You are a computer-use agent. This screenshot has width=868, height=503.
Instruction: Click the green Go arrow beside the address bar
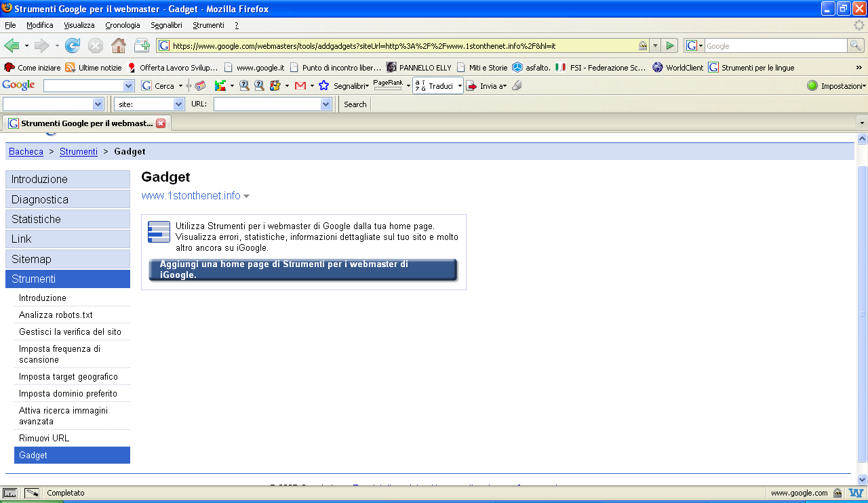pyautogui.click(x=670, y=45)
